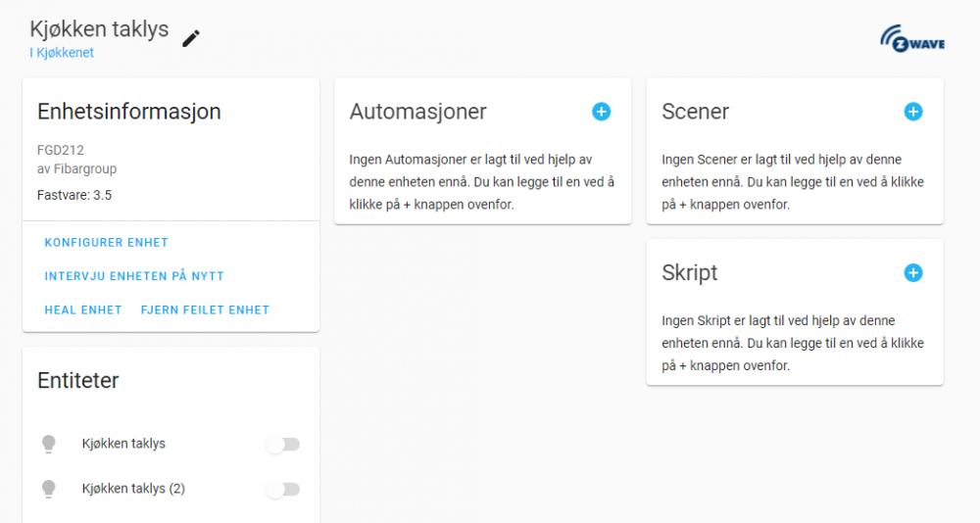
Task: Click the Automasjoner card heading
Action: pyautogui.click(x=418, y=112)
